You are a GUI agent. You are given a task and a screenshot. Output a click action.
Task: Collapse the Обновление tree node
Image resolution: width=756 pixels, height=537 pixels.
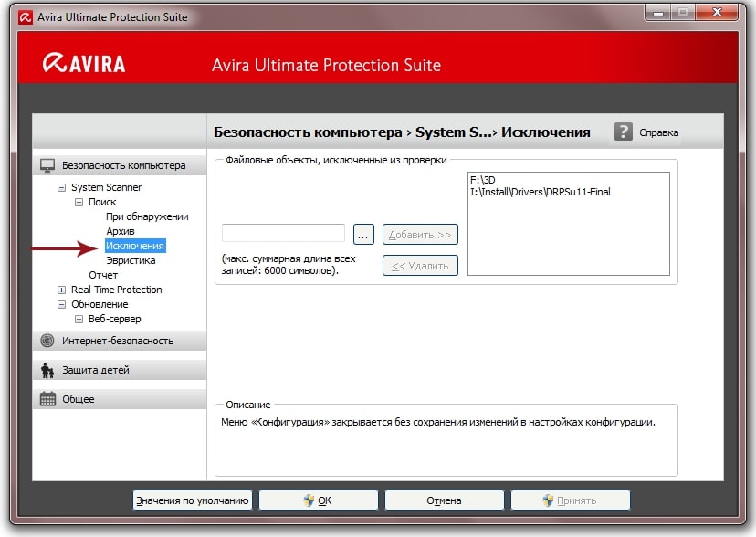click(62, 304)
